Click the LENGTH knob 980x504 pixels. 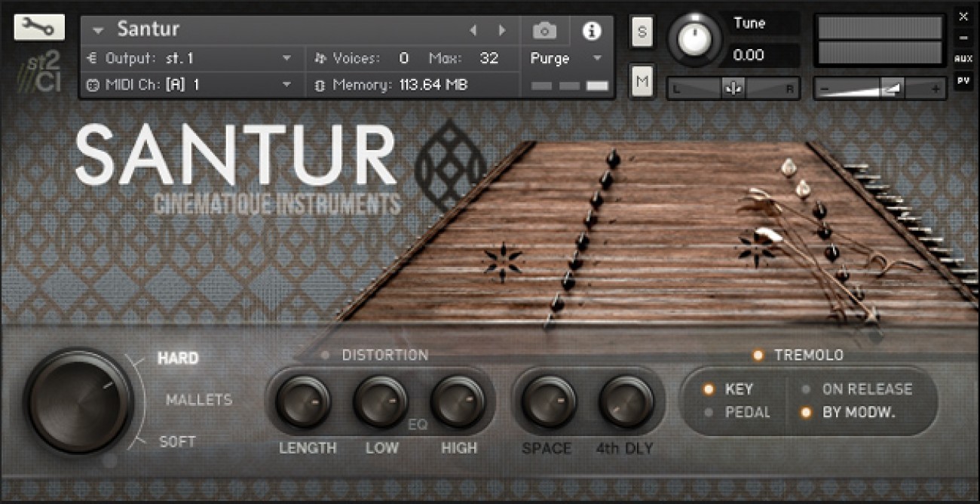[303, 401]
